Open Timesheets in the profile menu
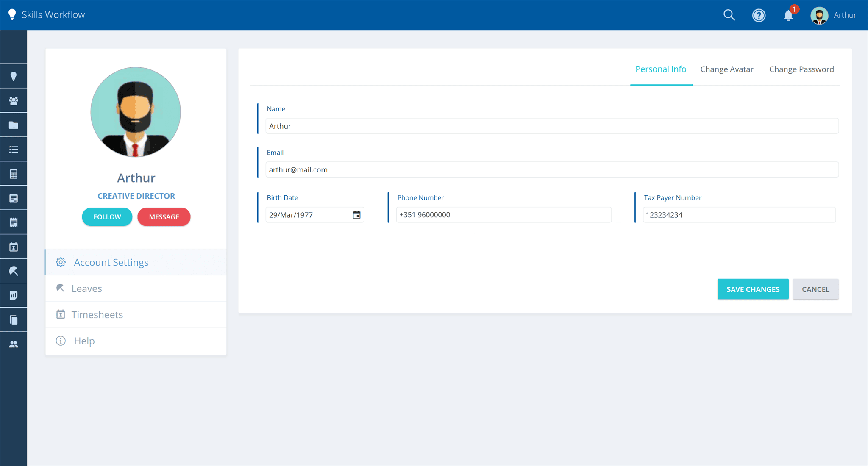 tap(97, 315)
